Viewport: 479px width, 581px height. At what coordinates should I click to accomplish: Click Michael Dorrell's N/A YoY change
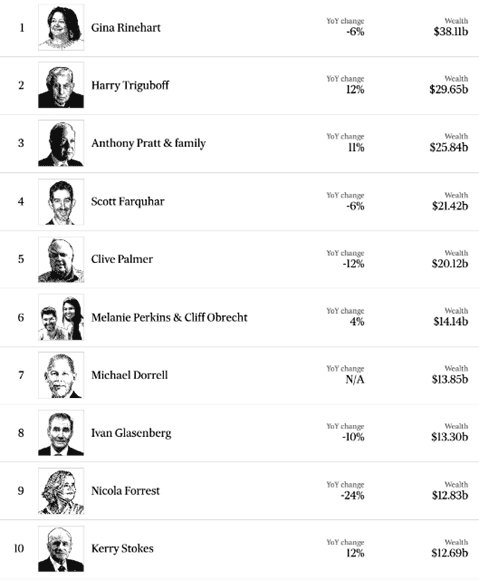355,379
